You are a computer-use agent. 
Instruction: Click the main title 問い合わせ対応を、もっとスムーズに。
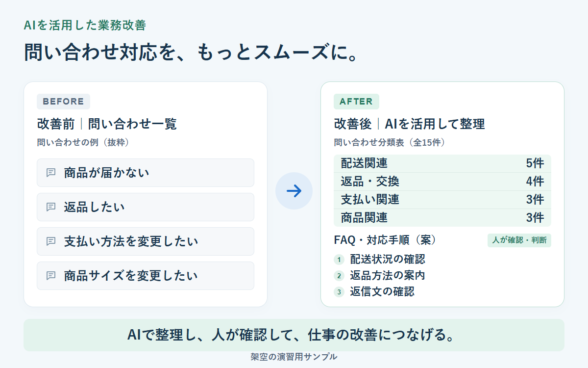(191, 53)
